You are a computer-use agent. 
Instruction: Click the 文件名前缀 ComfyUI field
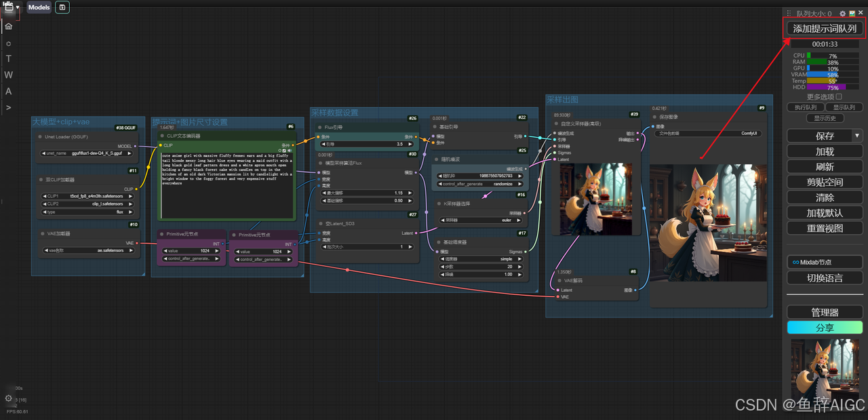click(x=707, y=134)
